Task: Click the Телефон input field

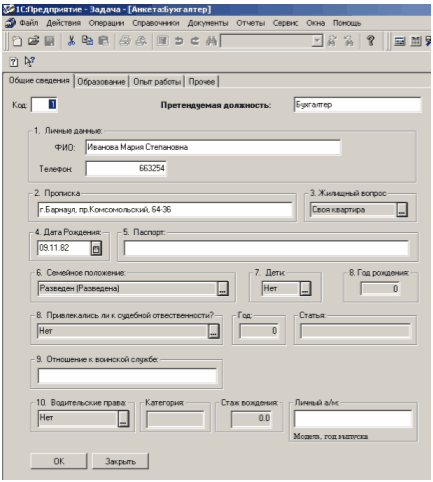Action: click(x=126, y=169)
